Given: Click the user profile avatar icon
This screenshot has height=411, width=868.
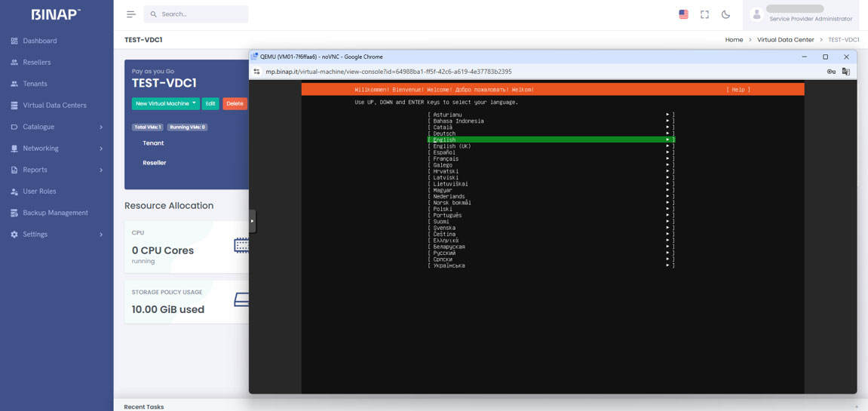Looking at the screenshot, I should click(x=756, y=14).
